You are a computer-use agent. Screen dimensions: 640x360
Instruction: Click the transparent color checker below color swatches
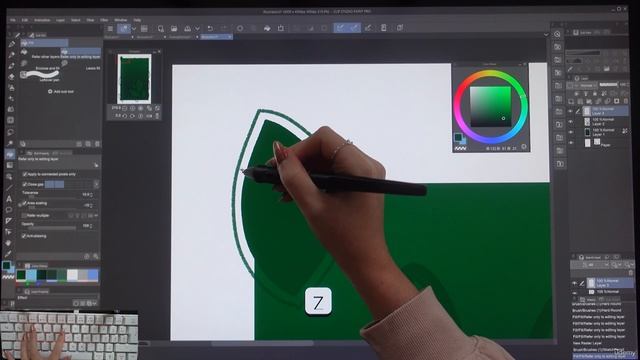coord(8,277)
